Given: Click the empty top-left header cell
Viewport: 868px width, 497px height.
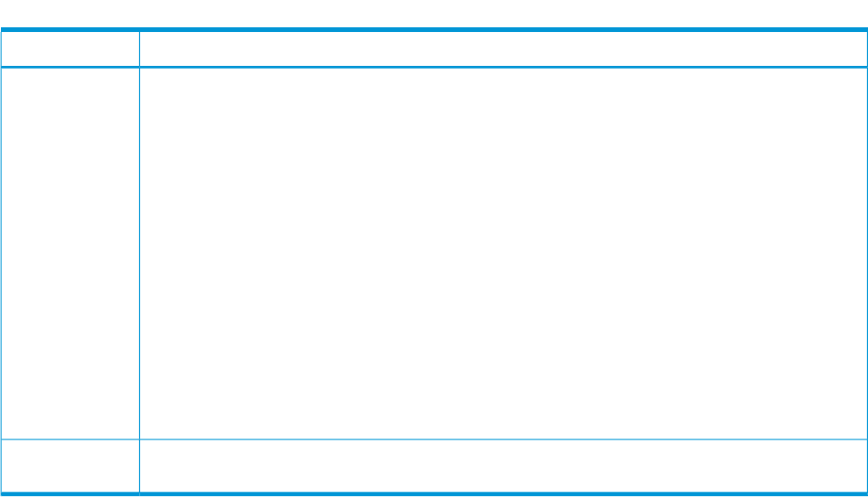Looking at the screenshot, I should pyautogui.click(x=71, y=49).
